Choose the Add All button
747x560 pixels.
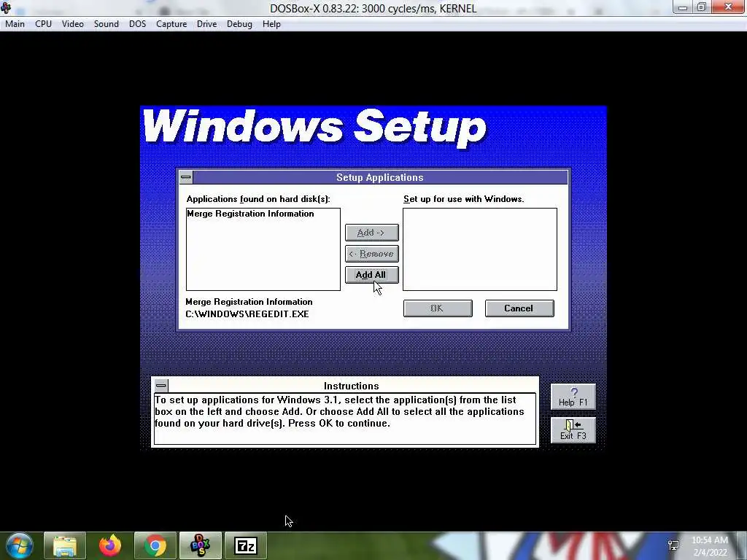[371, 275]
